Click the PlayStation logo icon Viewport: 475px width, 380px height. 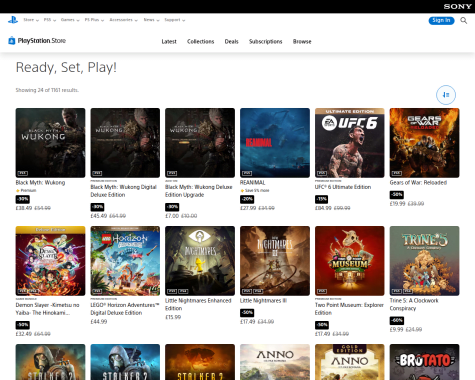point(13,20)
